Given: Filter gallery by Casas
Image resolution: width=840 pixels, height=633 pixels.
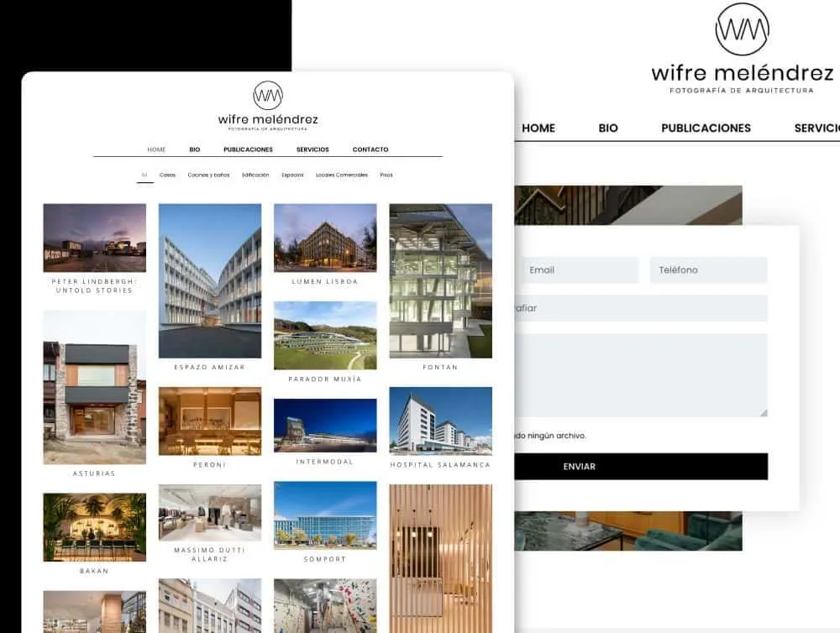Looking at the screenshot, I should coord(167,175).
